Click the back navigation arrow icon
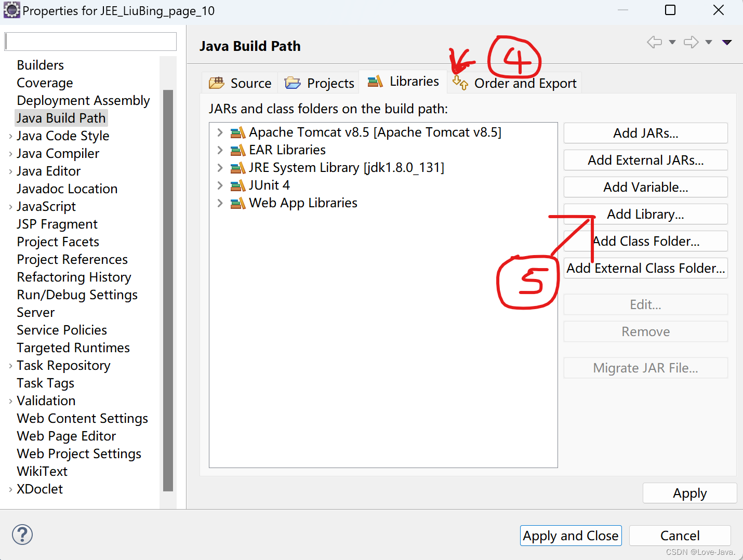This screenshot has height=560, width=743. point(654,42)
